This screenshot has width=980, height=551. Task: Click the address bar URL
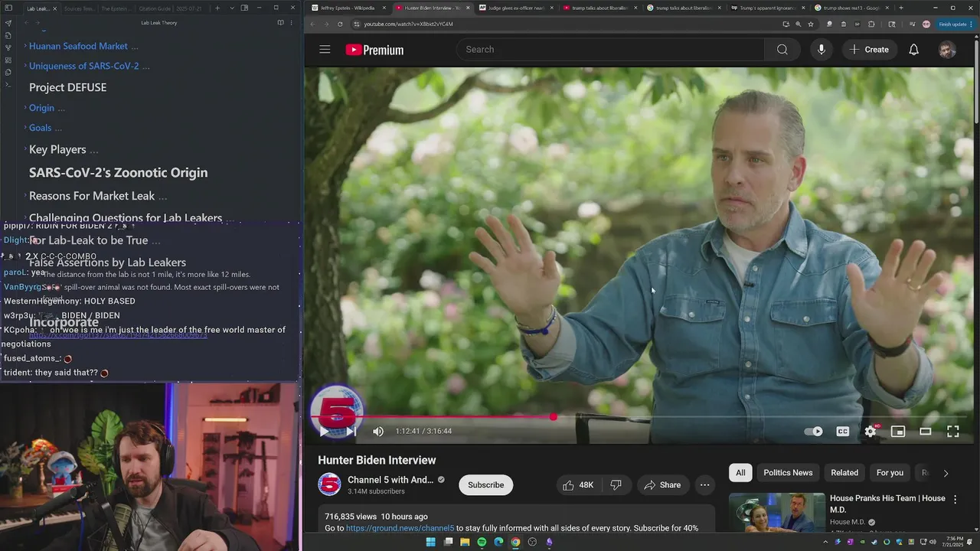tap(408, 24)
